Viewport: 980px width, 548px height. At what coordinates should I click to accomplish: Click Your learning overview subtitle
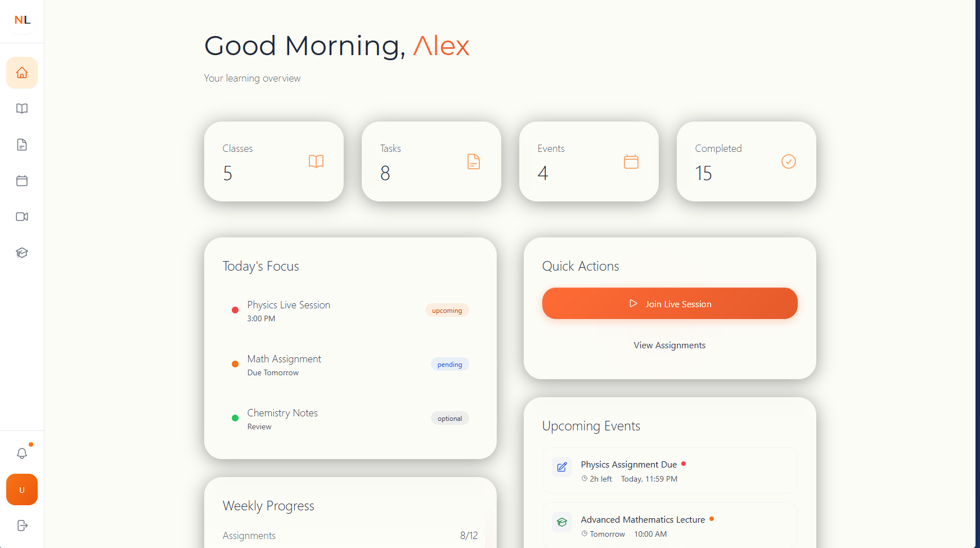click(252, 78)
